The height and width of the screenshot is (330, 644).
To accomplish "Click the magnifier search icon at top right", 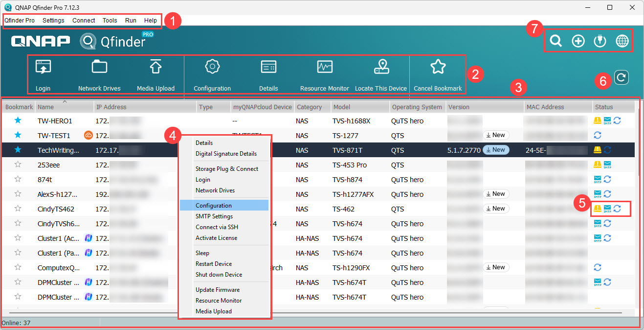I will [x=555, y=41].
